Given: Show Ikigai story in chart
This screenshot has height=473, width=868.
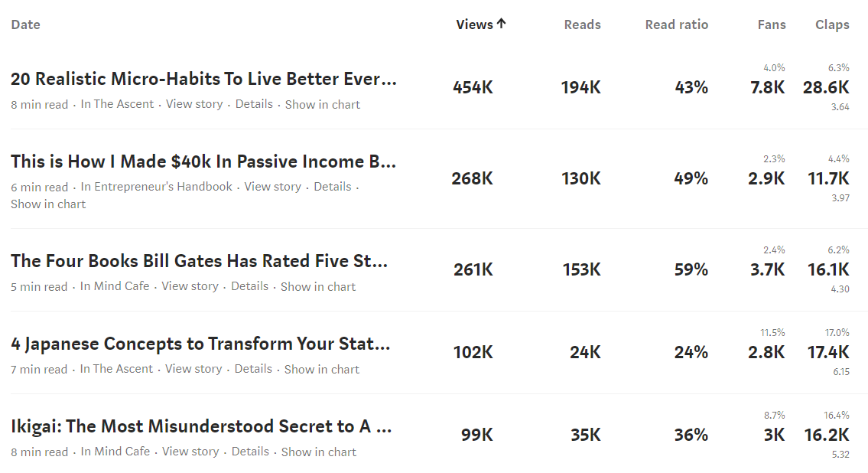Looking at the screenshot, I should (x=318, y=452).
